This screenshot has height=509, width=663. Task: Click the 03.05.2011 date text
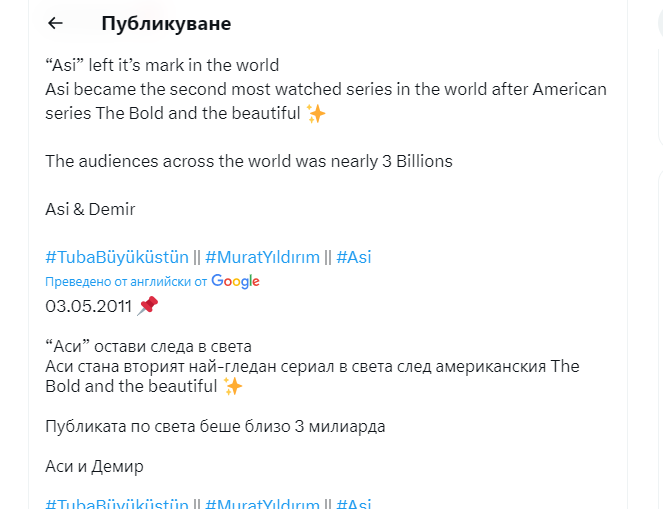(88, 305)
